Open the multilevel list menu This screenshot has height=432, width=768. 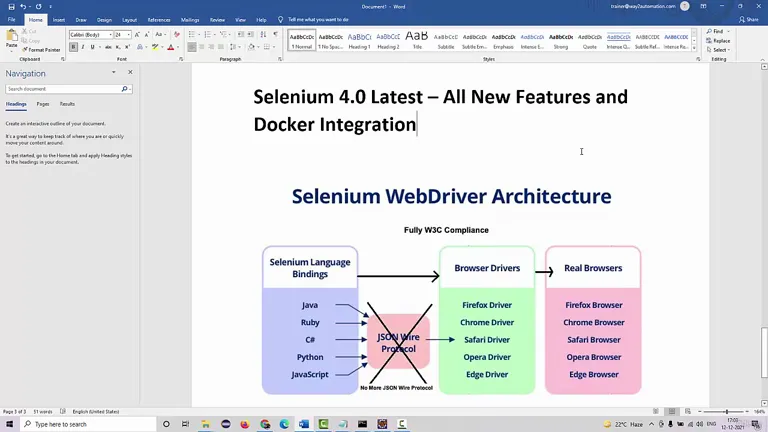tap(224, 35)
